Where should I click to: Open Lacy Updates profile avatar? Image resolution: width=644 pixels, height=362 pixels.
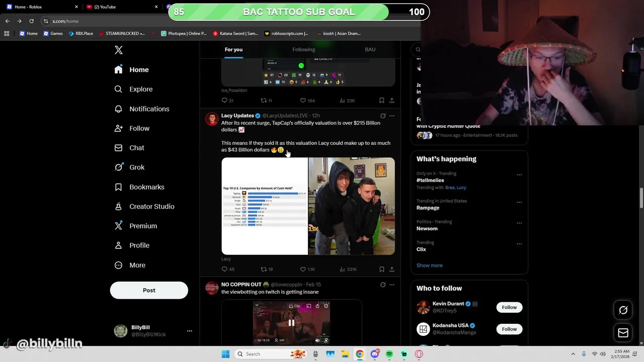(x=212, y=119)
